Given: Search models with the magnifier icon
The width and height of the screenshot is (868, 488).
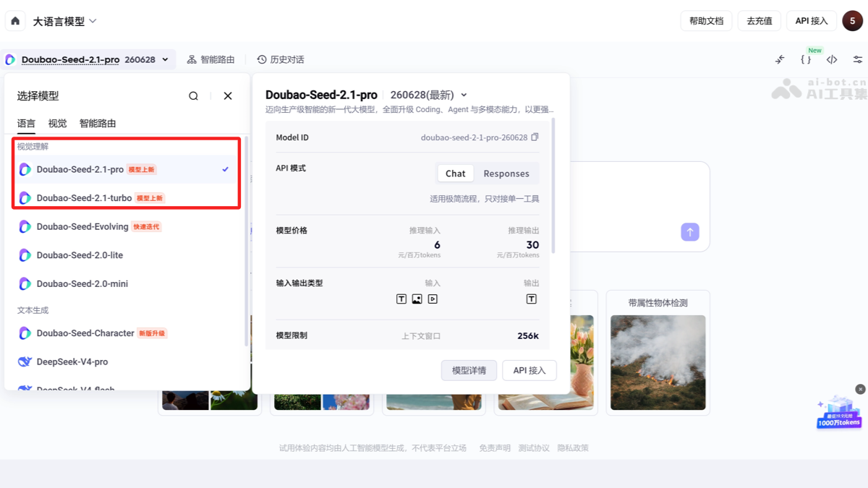Looking at the screenshot, I should tap(193, 95).
